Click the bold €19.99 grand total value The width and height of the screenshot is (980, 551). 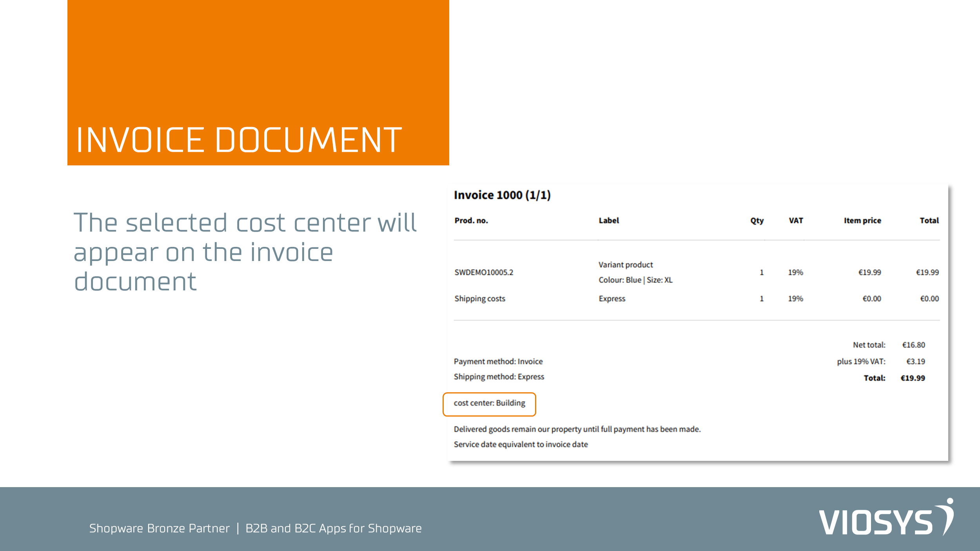coord(913,378)
